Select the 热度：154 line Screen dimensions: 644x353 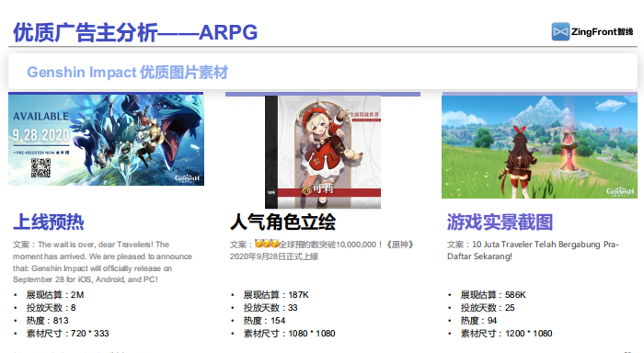[264, 321]
